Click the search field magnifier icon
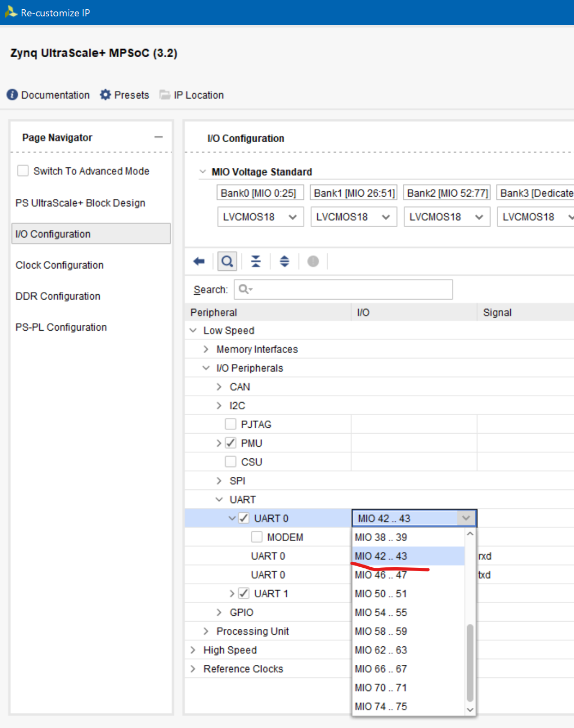The height and width of the screenshot is (728, 574). [x=245, y=289]
